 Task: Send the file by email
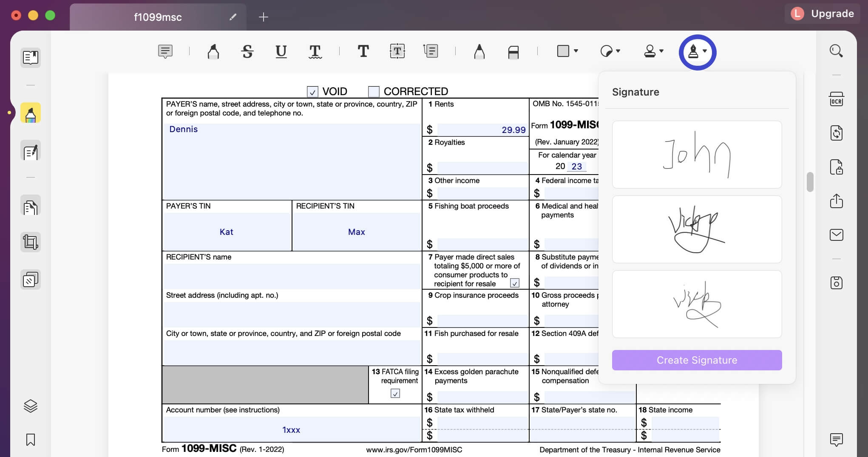tap(836, 234)
